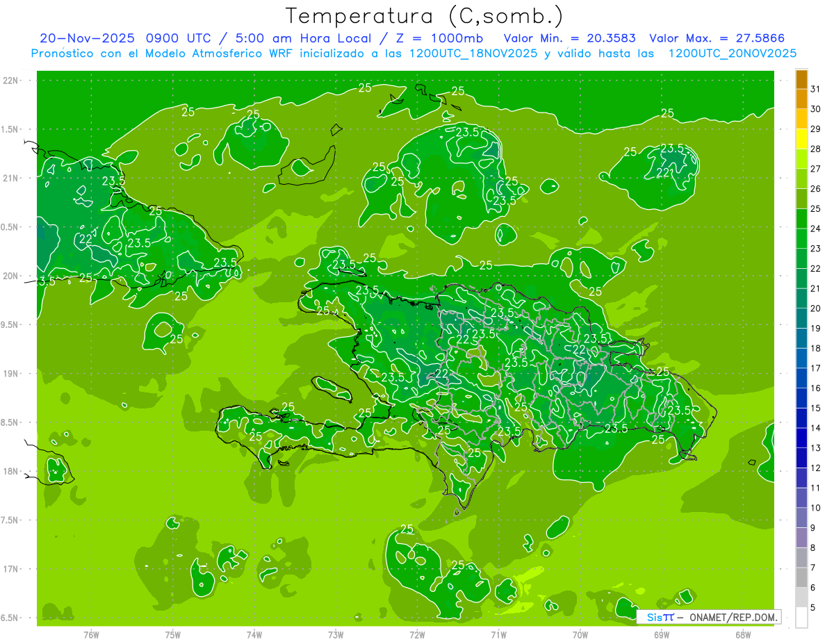834x644 pixels.
Task: Click the teal swatch between 19 and 20
Action: click(801, 318)
